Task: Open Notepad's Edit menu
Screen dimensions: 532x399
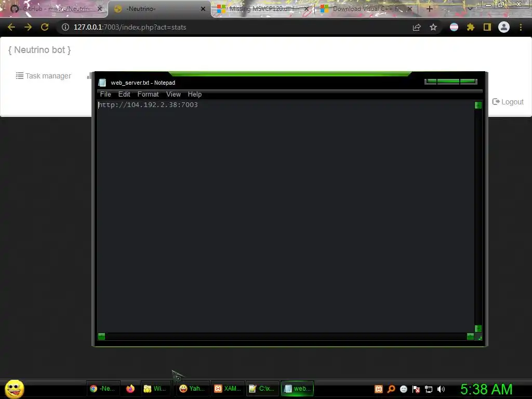Action: point(124,95)
